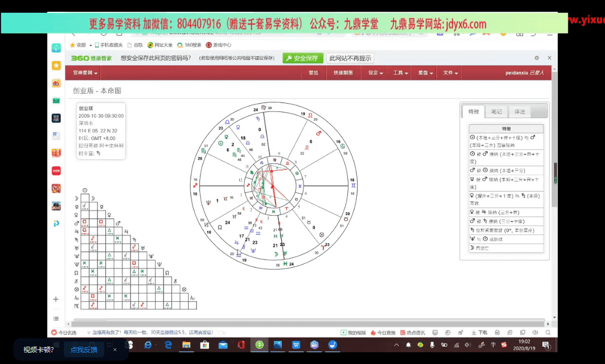Open Microsoft Store from the taskbar
This screenshot has width=605, height=364.
point(204,345)
